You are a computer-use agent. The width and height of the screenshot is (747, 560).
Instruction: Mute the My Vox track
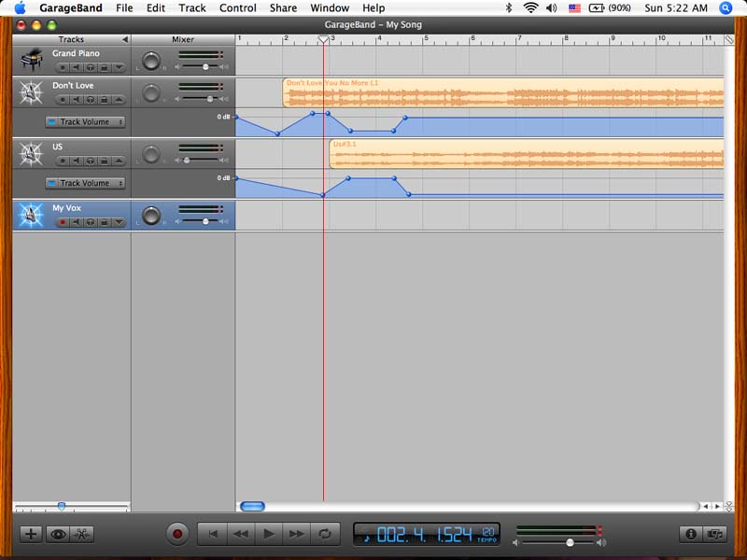77,222
